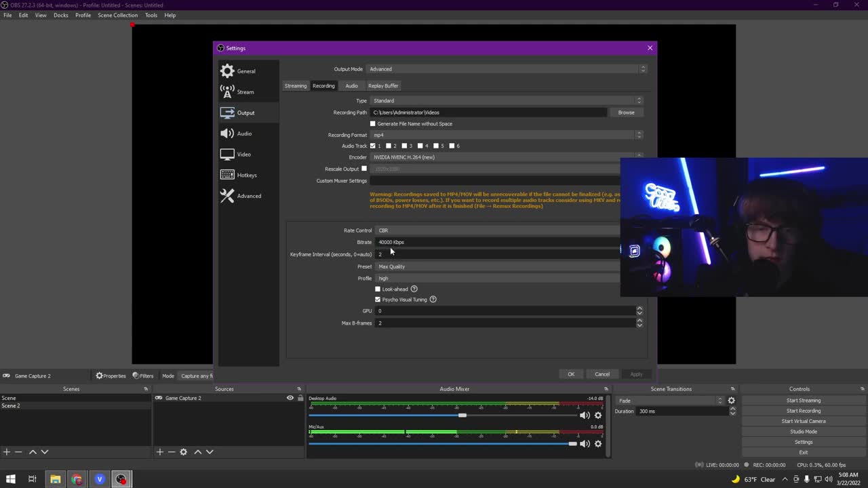Open transition properties gear next to Fade
Image resolution: width=868 pixels, height=488 pixels.
731,401
